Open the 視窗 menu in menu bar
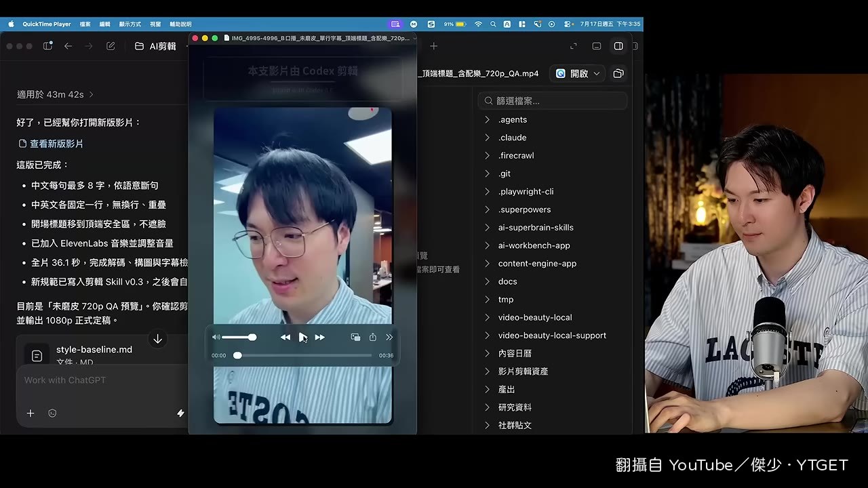 pos(155,24)
